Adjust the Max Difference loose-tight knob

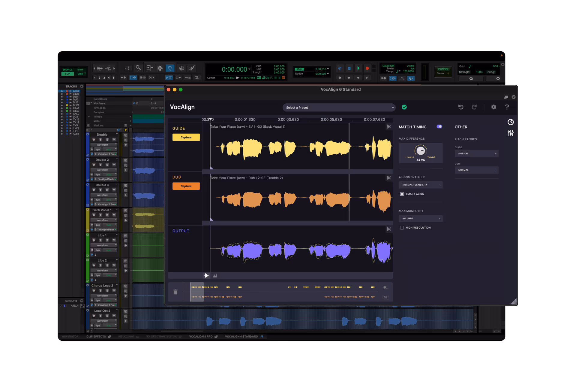[421, 150]
